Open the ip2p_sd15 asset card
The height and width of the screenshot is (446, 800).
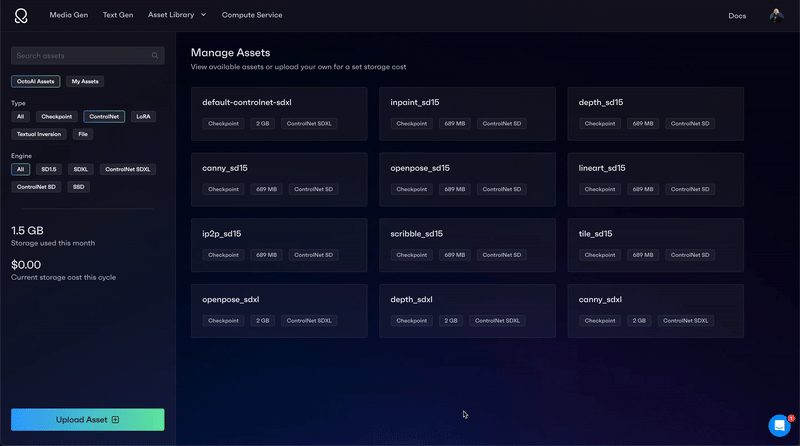(279, 245)
